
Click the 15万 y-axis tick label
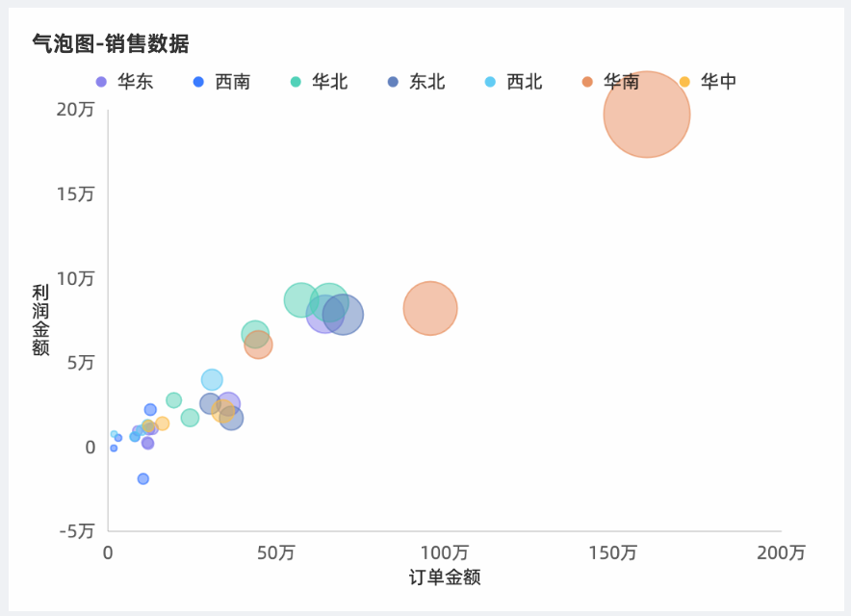tap(75, 193)
